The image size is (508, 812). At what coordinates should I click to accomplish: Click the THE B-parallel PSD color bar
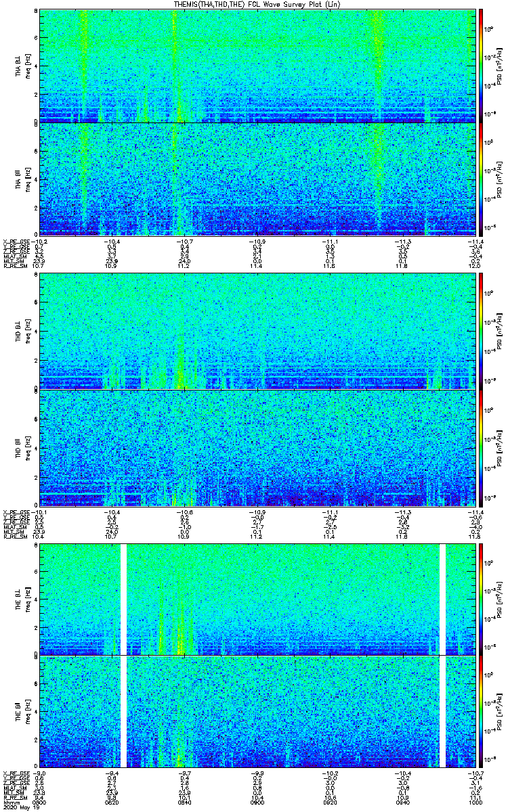[481, 710]
